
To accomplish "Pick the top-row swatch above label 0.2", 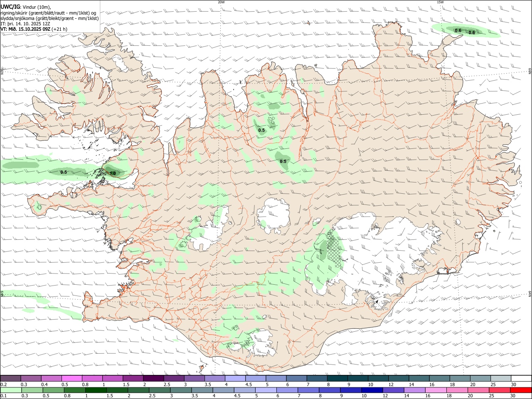I will click(x=10, y=378).
